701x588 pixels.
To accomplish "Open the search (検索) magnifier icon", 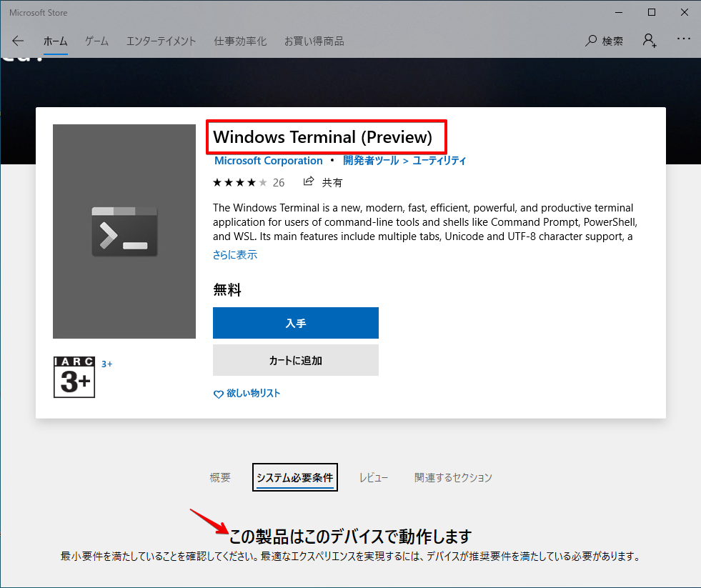I will pyautogui.click(x=591, y=41).
